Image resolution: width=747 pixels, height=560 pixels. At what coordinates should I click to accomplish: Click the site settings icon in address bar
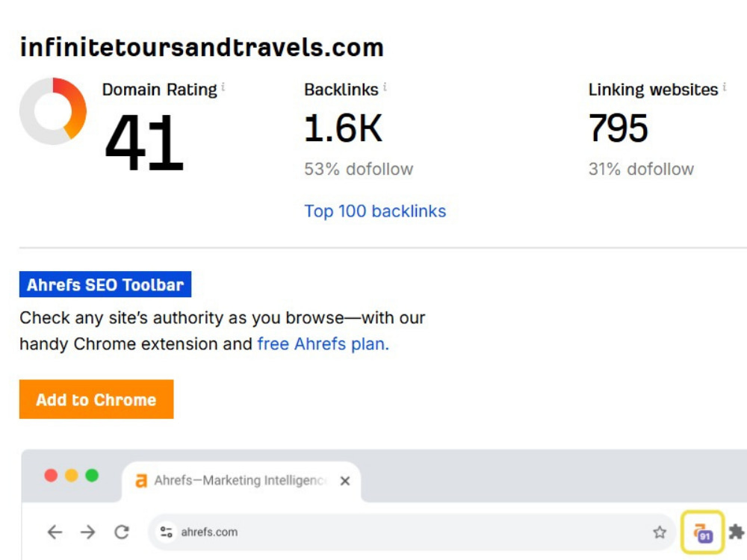[167, 532]
